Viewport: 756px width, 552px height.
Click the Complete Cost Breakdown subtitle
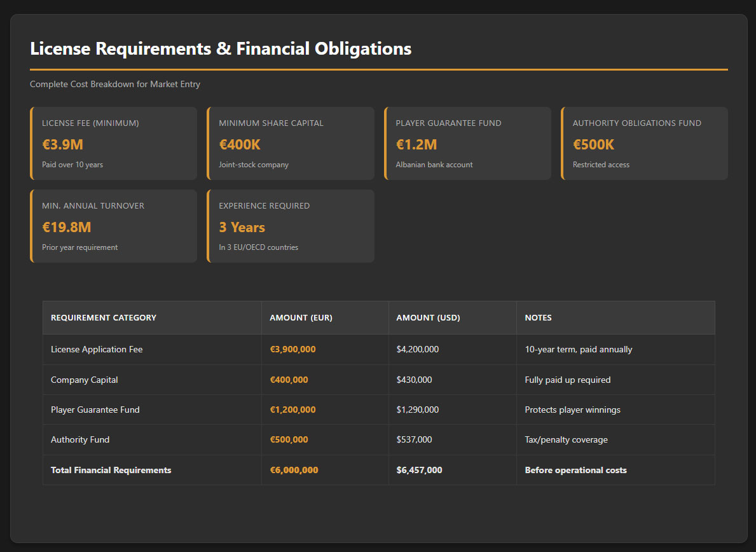coord(115,84)
